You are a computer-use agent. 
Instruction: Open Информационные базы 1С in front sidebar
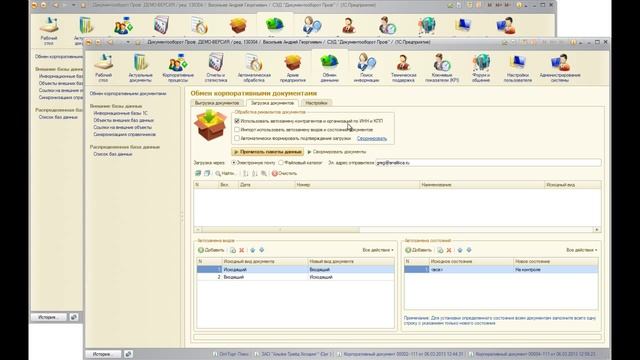(x=120, y=113)
